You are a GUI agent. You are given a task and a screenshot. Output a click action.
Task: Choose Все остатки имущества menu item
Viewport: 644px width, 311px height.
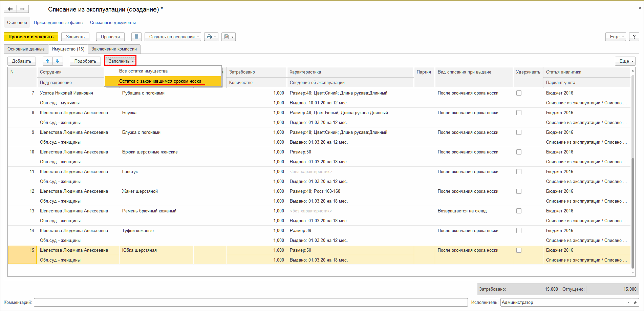point(163,71)
